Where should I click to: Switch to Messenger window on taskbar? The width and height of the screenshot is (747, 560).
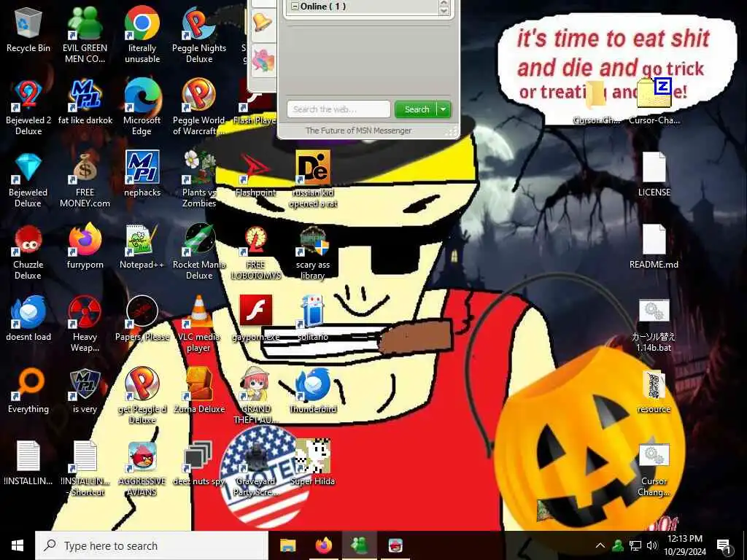tap(360, 545)
